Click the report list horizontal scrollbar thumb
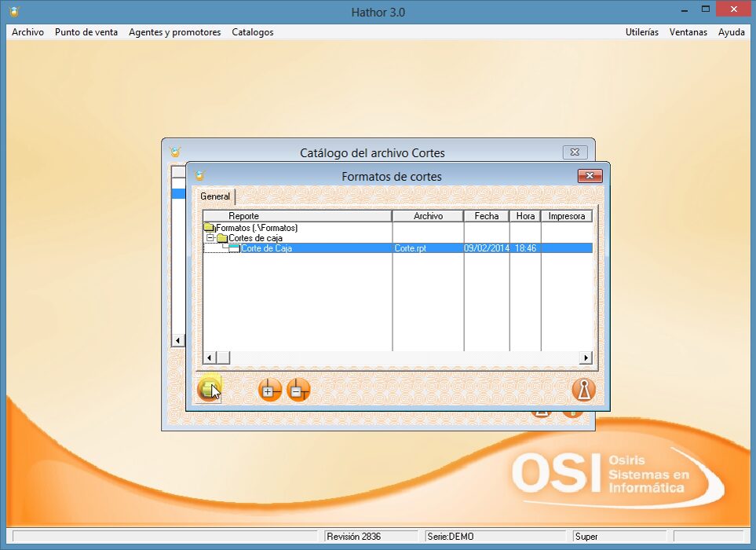 223,357
